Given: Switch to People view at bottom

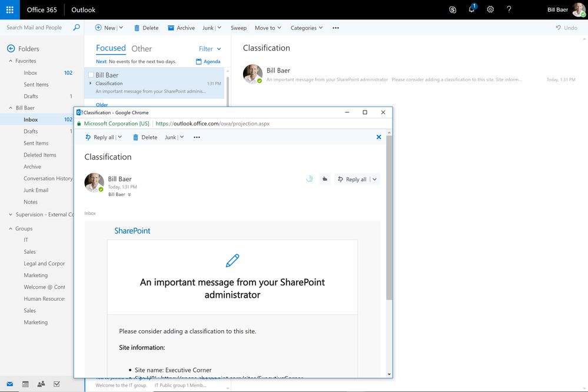Looking at the screenshot, I should pos(41,384).
